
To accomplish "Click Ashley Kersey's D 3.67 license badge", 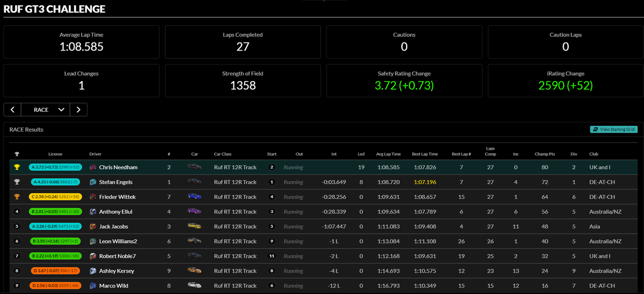I will tap(55, 271).
